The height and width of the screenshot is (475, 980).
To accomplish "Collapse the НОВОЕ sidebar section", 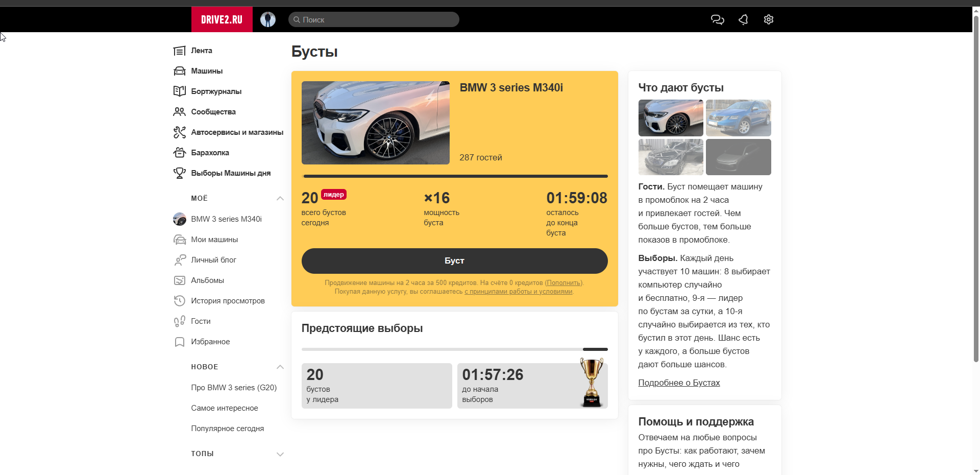I will 280,367.
